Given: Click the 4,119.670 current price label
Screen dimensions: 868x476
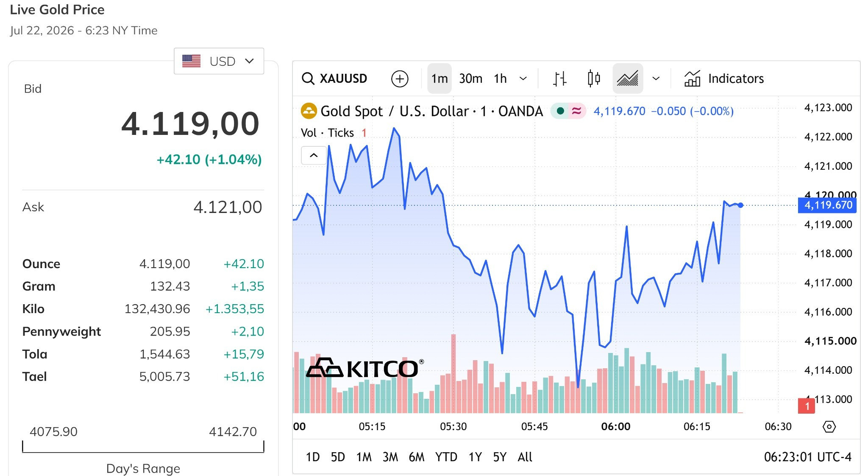Looking at the screenshot, I should click(827, 205).
